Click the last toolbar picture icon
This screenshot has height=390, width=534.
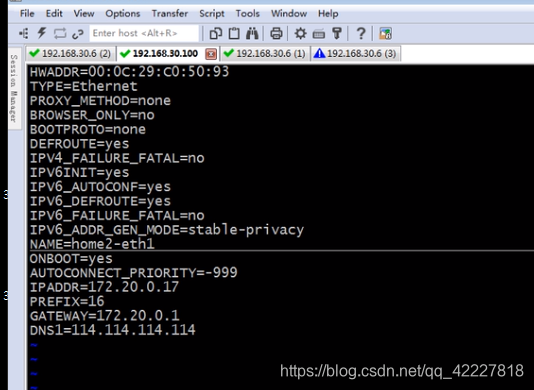pos(385,33)
